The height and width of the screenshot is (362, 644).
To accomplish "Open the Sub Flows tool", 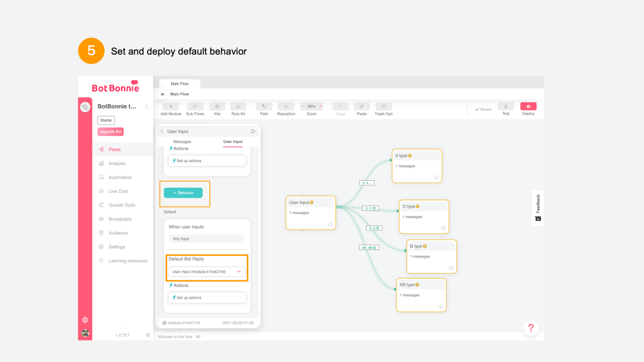I will [x=195, y=107].
